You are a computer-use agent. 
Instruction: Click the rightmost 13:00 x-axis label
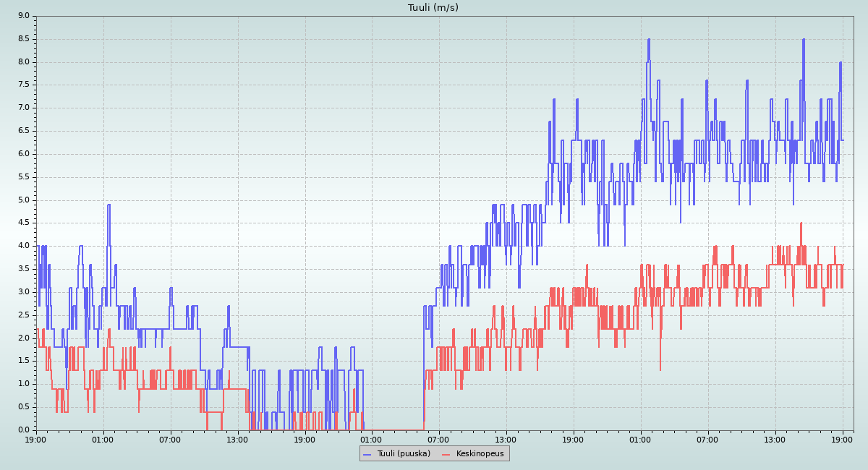point(775,439)
